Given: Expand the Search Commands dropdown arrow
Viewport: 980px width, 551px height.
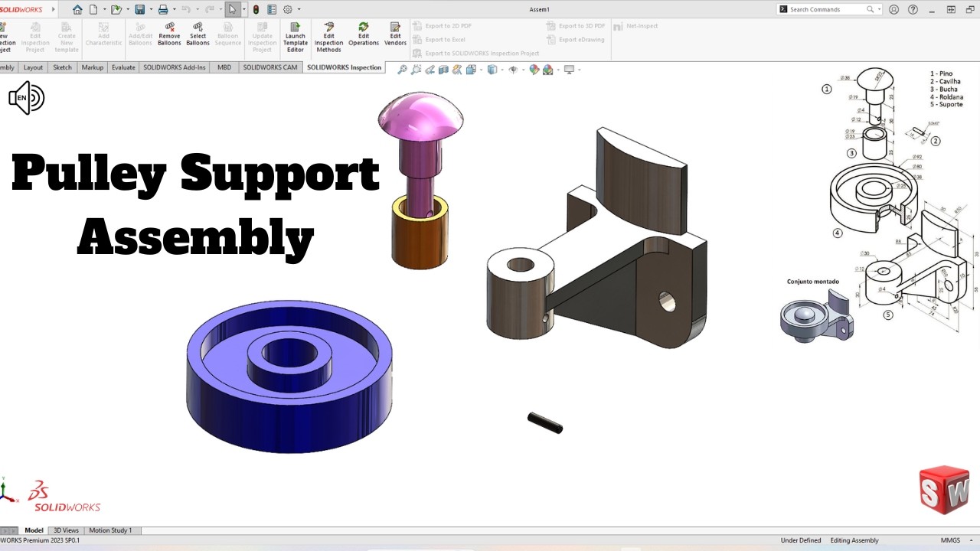Looking at the screenshot, I should click(x=879, y=10).
